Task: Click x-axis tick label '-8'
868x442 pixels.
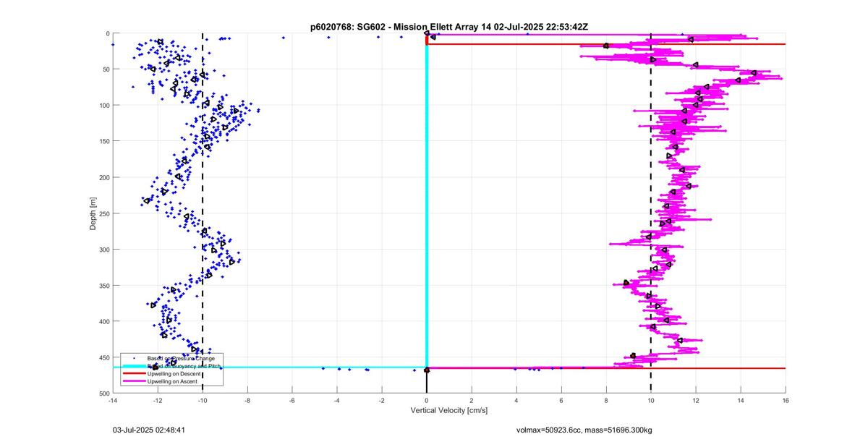Action: [x=247, y=400]
